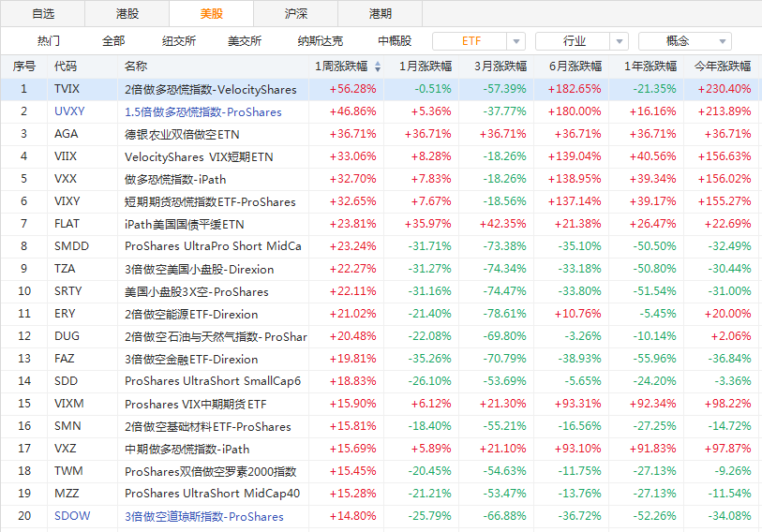Image resolution: width=762 pixels, height=532 pixels.
Task: Select the SRTY ticker code
Action: pos(68,291)
